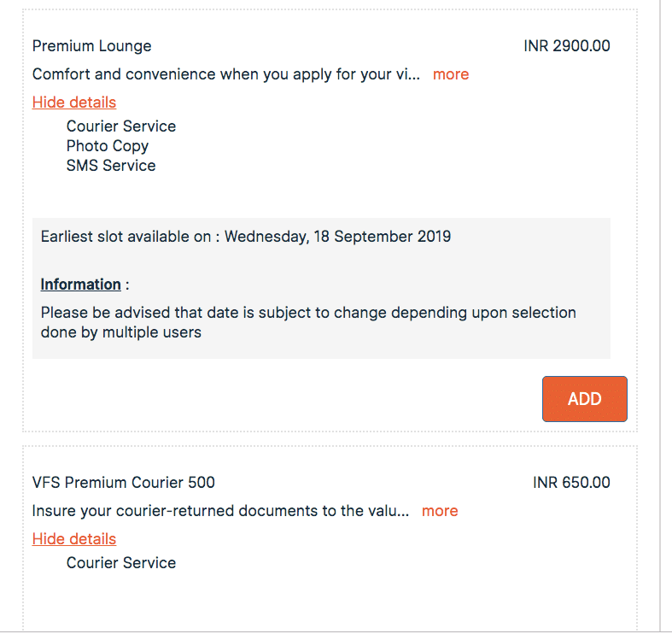The image size is (672, 634).
Task: Click Courier Service under VFS Premium Courier
Action: click(121, 563)
